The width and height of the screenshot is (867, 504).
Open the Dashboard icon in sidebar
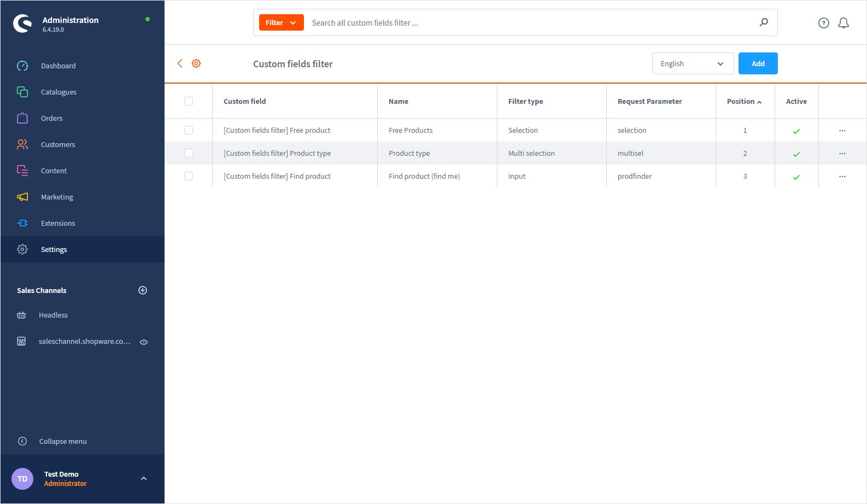[x=22, y=66]
